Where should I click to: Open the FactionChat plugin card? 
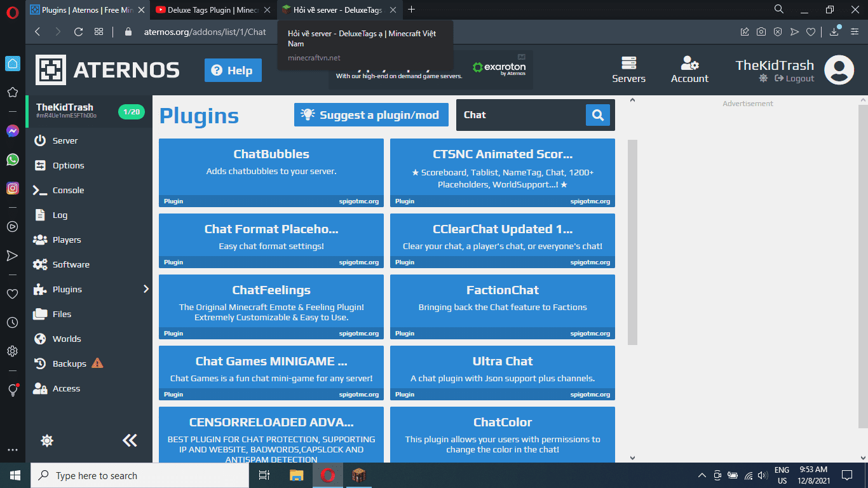pos(503,307)
